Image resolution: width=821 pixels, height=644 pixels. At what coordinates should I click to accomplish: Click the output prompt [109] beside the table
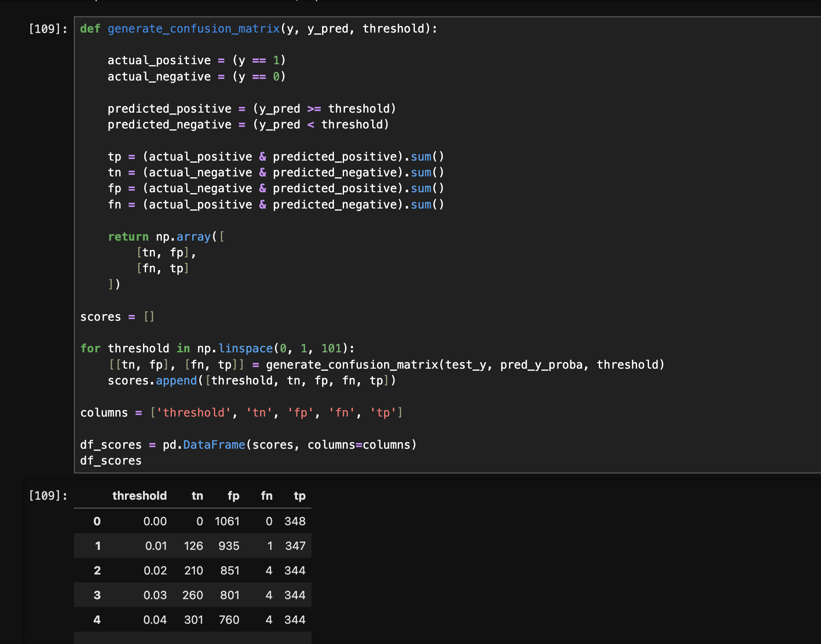click(48, 496)
